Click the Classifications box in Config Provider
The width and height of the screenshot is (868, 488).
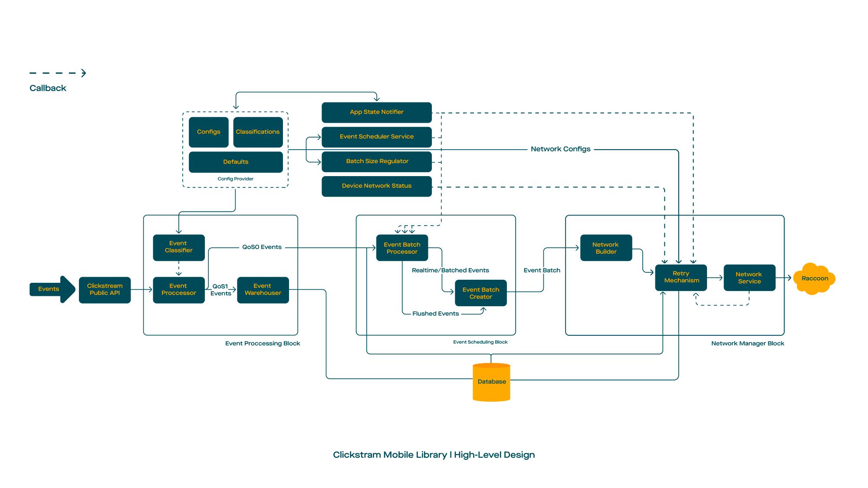pyautogui.click(x=258, y=132)
